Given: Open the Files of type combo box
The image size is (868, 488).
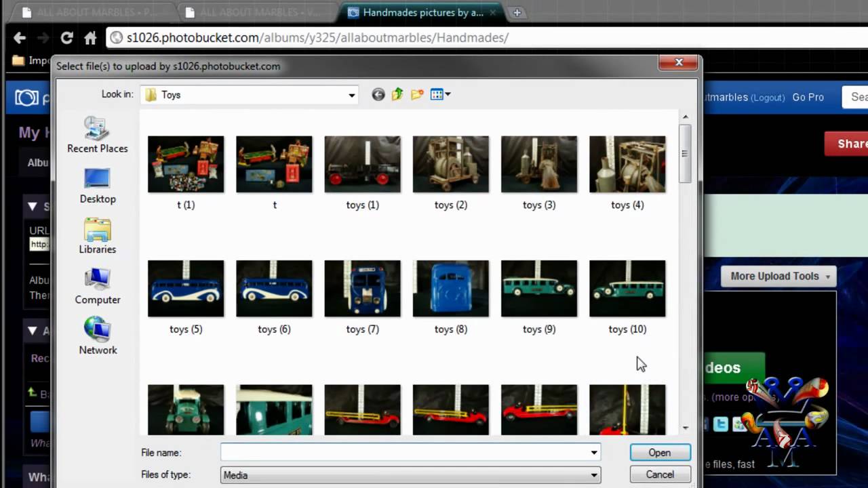Looking at the screenshot, I should (x=410, y=475).
